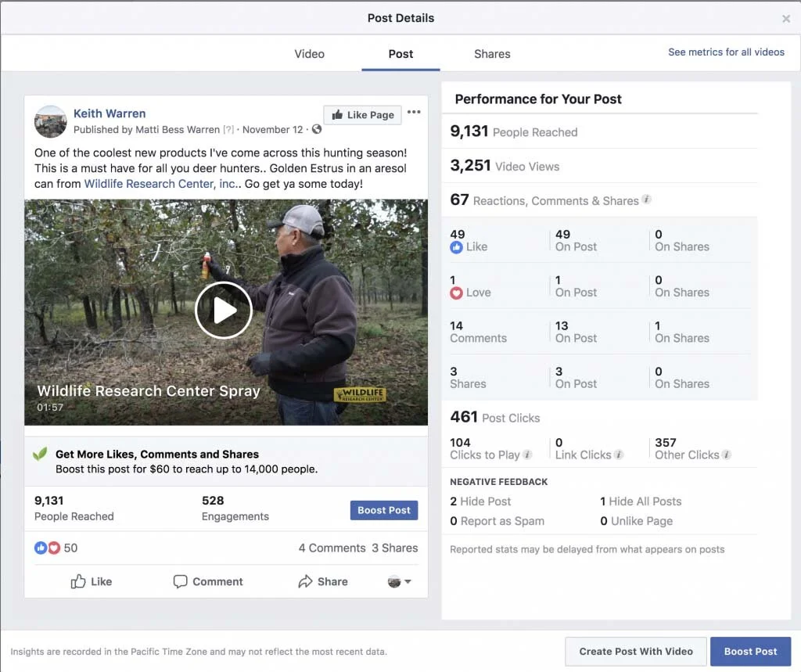Click the blue Like icon in performance panel
The image size is (801, 672).
[456, 247]
